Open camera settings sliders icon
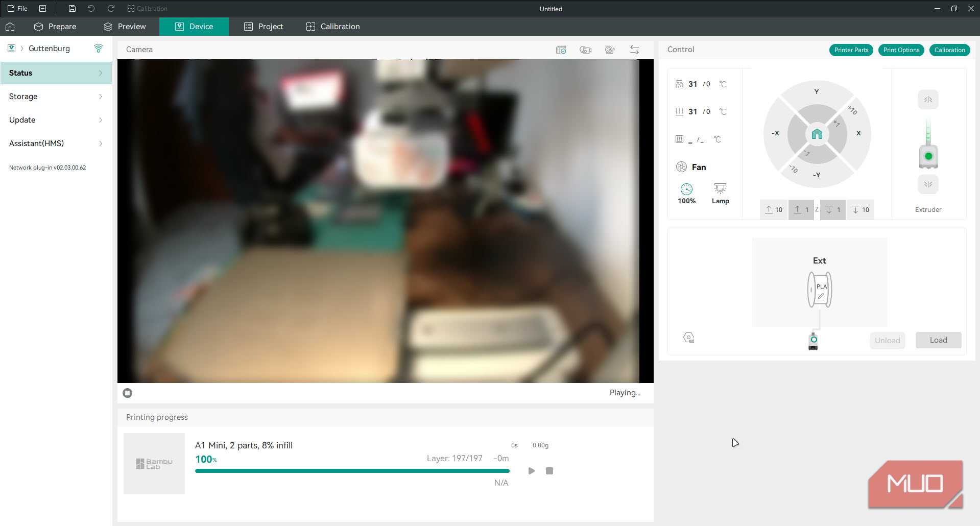The width and height of the screenshot is (980, 526). click(x=634, y=50)
